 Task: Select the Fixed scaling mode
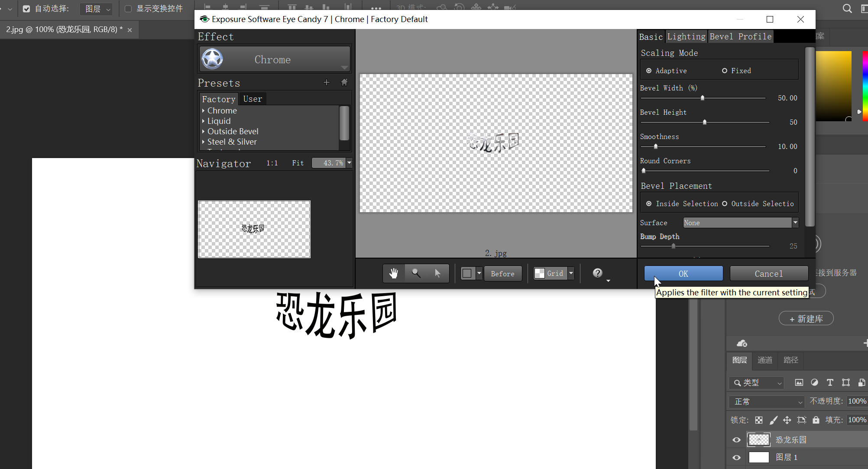(725, 71)
